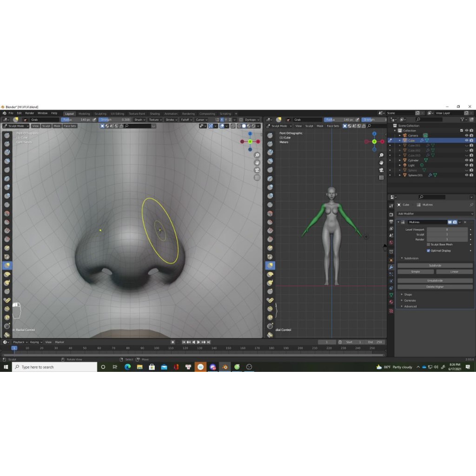Click the Simple subdivide button
The image size is (476, 476).
(416, 271)
